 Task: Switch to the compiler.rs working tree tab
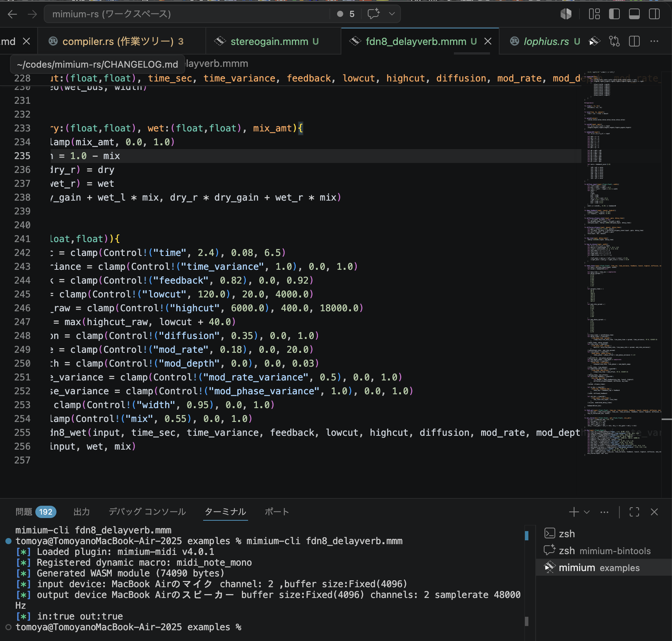122,41
